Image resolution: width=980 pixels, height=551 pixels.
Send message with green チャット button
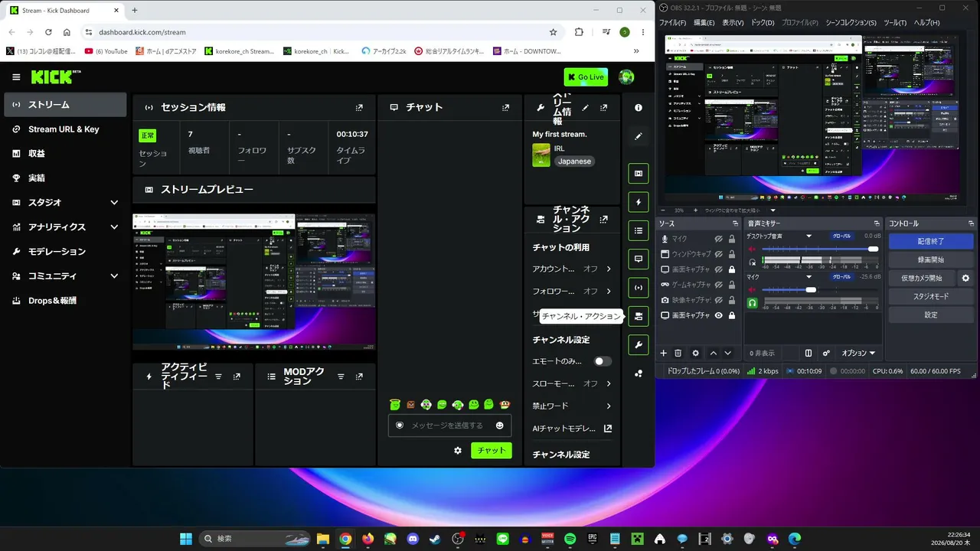point(491,451)
